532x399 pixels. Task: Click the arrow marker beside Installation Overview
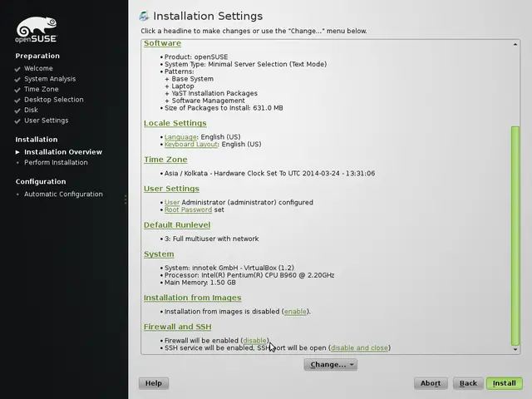[x=17, y=152]
